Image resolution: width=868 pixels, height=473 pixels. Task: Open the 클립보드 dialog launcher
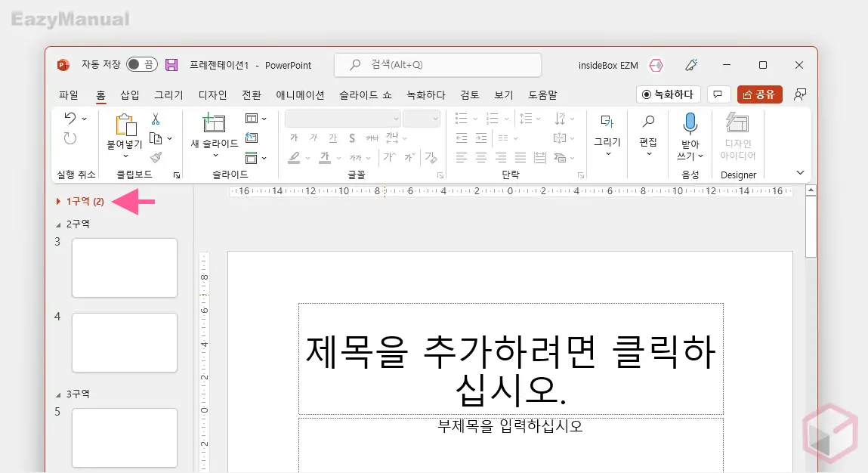[x=177, y=175]
